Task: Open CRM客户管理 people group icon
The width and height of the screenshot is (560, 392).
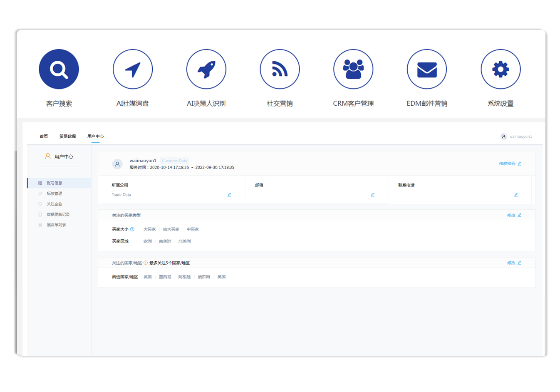Action: (353, 69)
